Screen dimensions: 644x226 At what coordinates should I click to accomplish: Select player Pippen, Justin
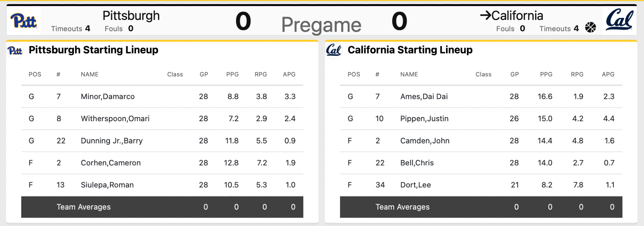tap(424, 119)
